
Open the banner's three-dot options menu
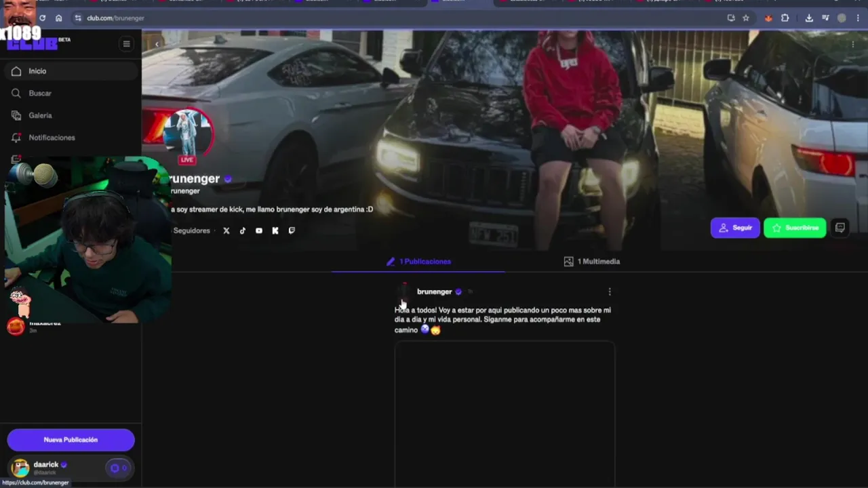[x=852, y=44]
